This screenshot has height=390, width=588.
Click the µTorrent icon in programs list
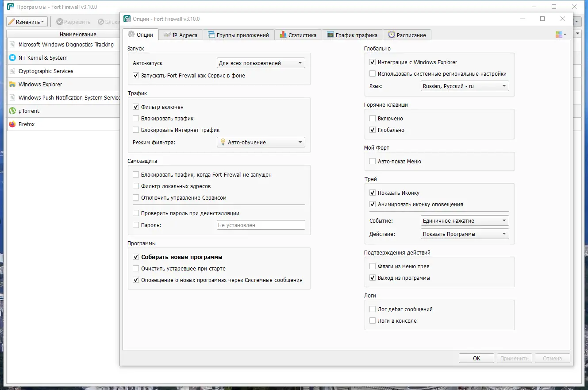12,111
